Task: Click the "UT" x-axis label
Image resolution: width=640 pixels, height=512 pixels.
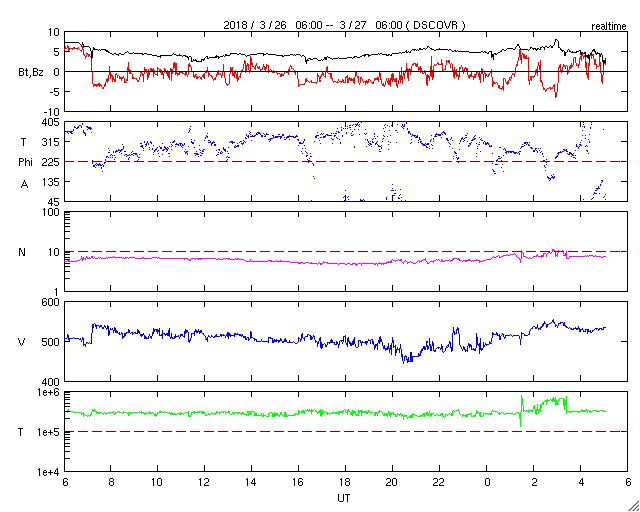Action: pyautogui.click(x=345, y=497)
